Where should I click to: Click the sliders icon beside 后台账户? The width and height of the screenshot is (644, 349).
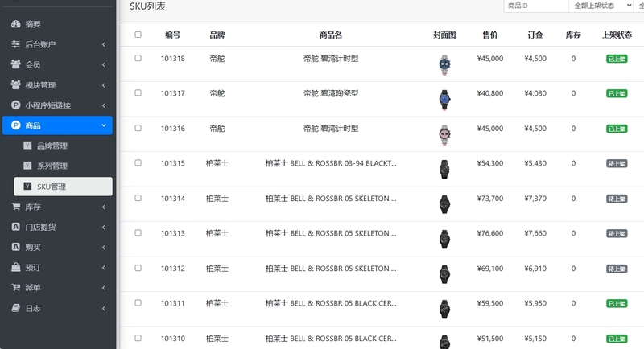coord(15,44)
